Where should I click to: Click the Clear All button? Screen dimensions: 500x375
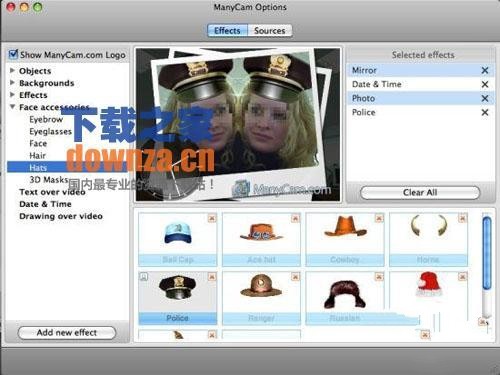tap(420, 192)
